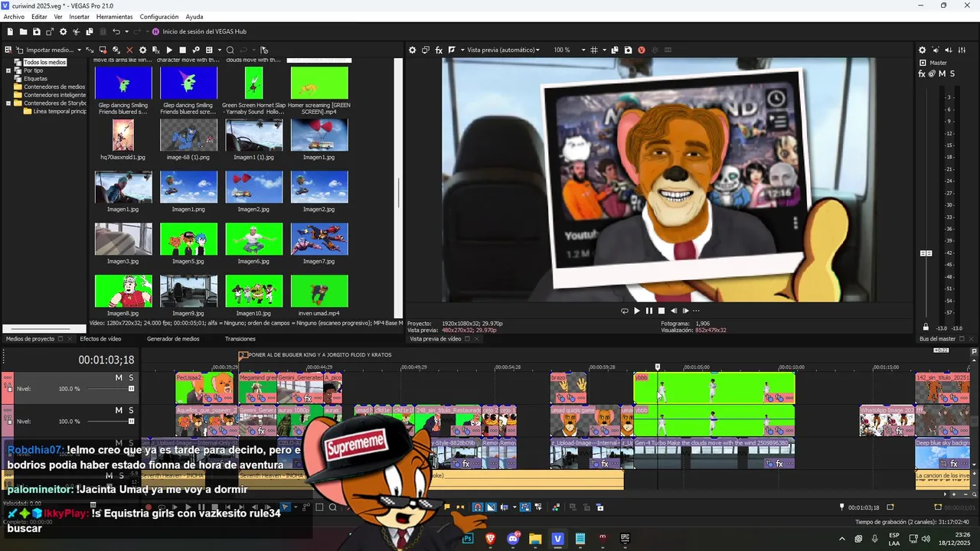Viewport: 980px width, 551px height.
Task: Remove selected media with red X
Action: [x=129, y=50]
